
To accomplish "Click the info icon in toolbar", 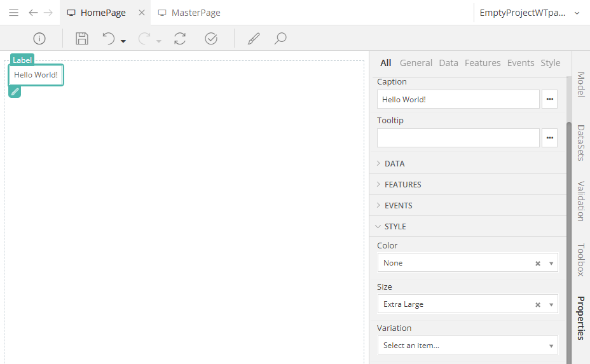I will [x=39, y=39].
